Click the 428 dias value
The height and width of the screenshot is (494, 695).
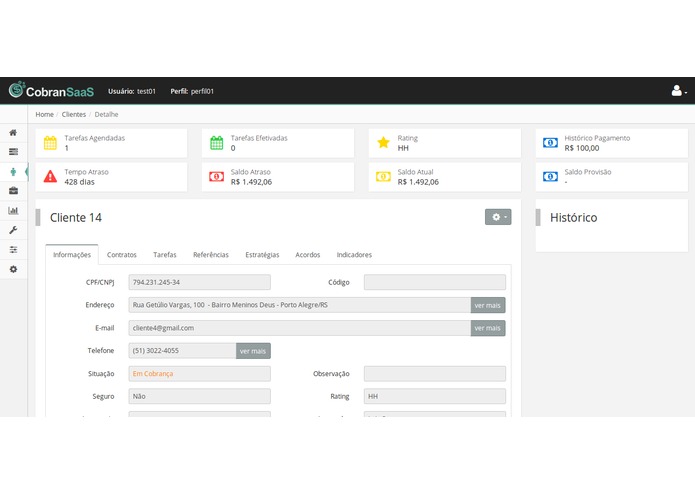pos(79,182)
